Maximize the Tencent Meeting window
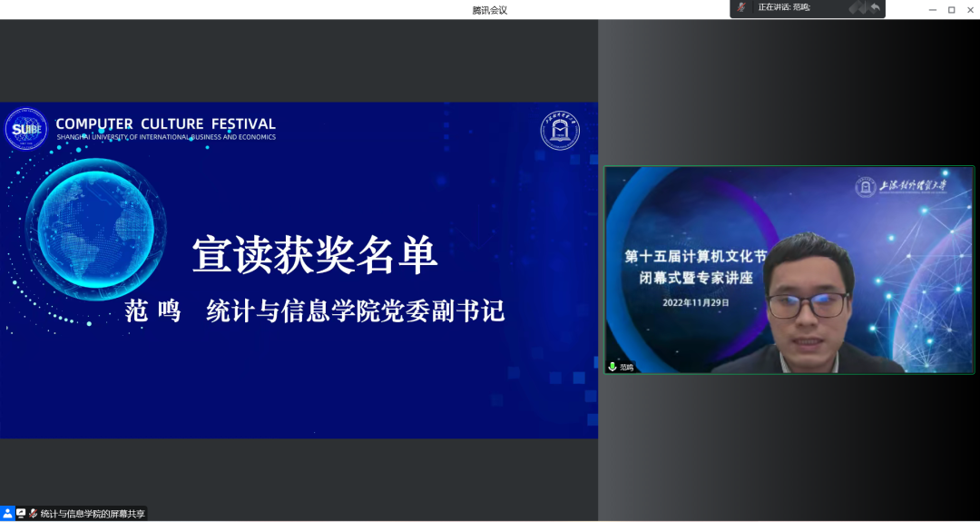 (951, 9)
